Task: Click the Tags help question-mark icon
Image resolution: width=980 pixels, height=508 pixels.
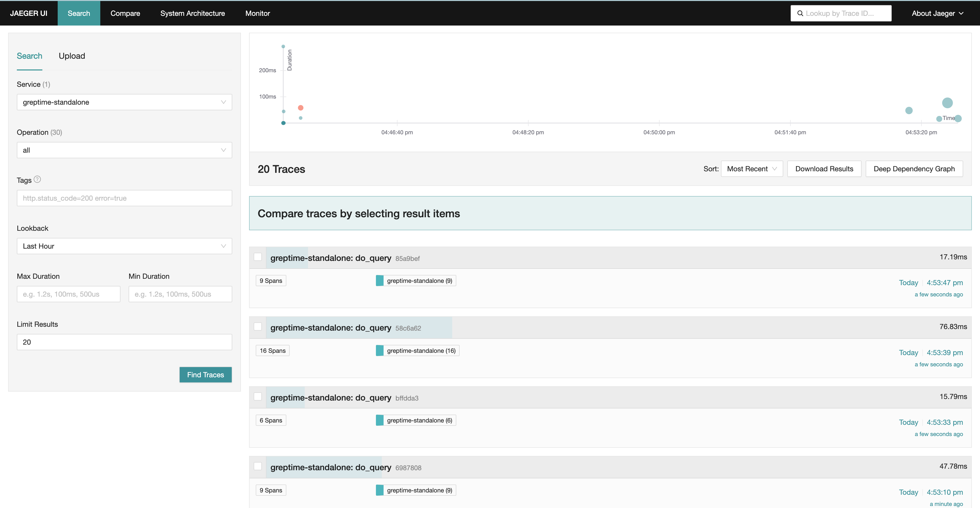Action: [37, 179]
